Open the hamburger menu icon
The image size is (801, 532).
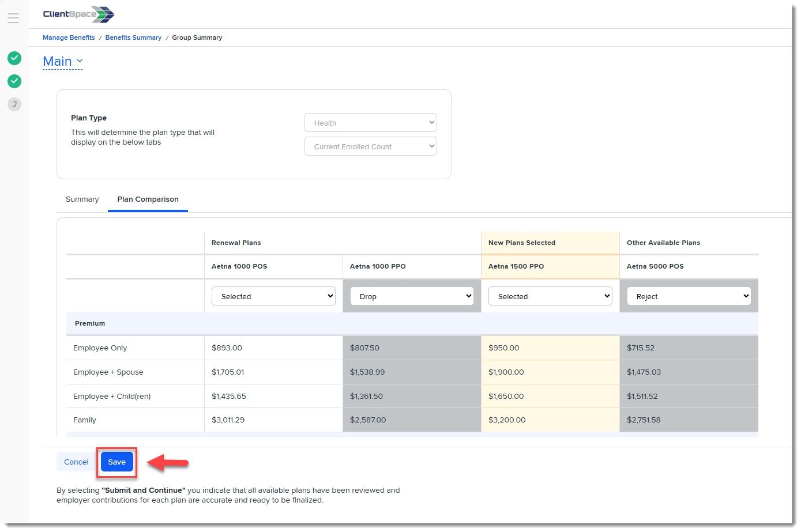(x=13, y=18)
